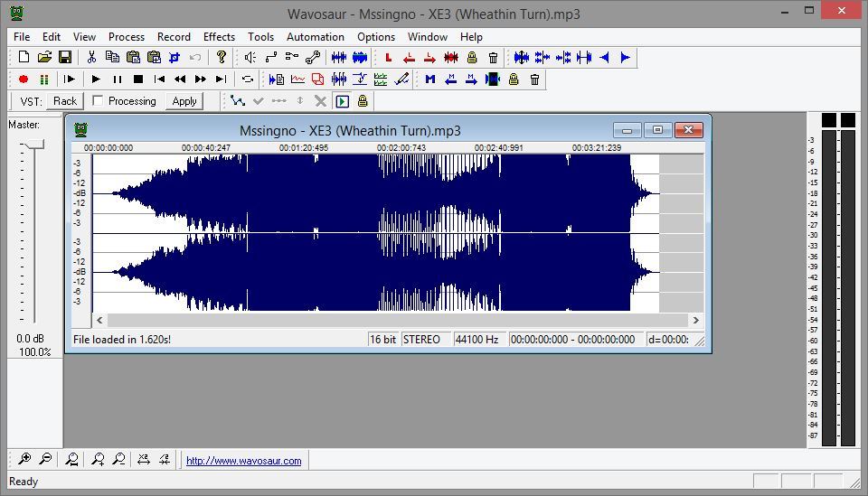The width and height of the screenshot is (868, 496).
Task: Play the audio with the play button
Action: point(96,80)
